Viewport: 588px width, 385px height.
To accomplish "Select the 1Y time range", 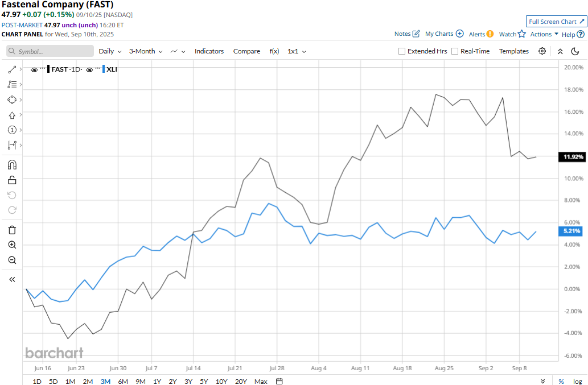I will [x=157, y=381].
